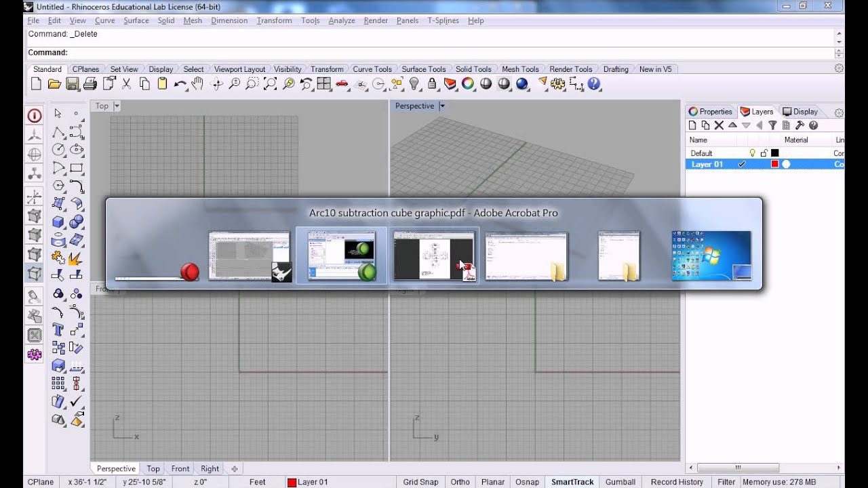Open Rhino Options gear icon in toolbar
Screen dimensions: 868x488
coord(558,84)
